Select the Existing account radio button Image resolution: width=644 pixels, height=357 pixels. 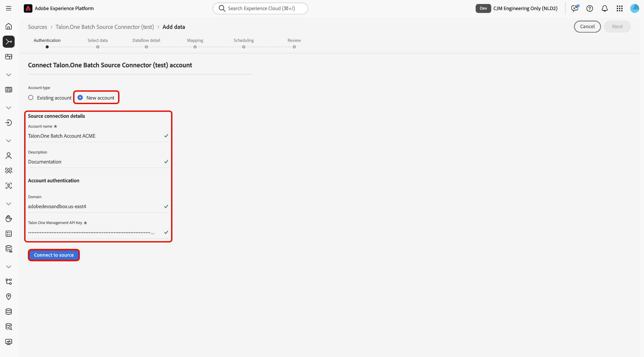click(31, 98)
